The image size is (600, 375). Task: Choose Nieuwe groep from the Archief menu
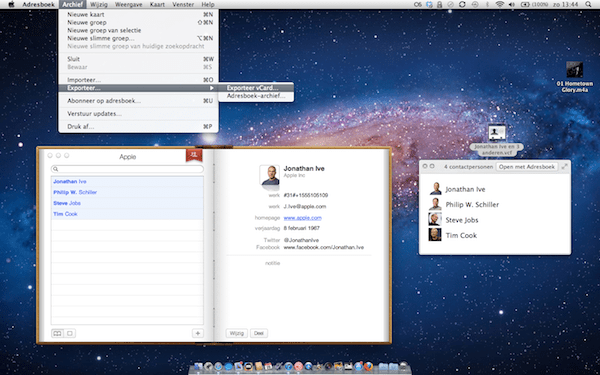click(x=139, y=23)
